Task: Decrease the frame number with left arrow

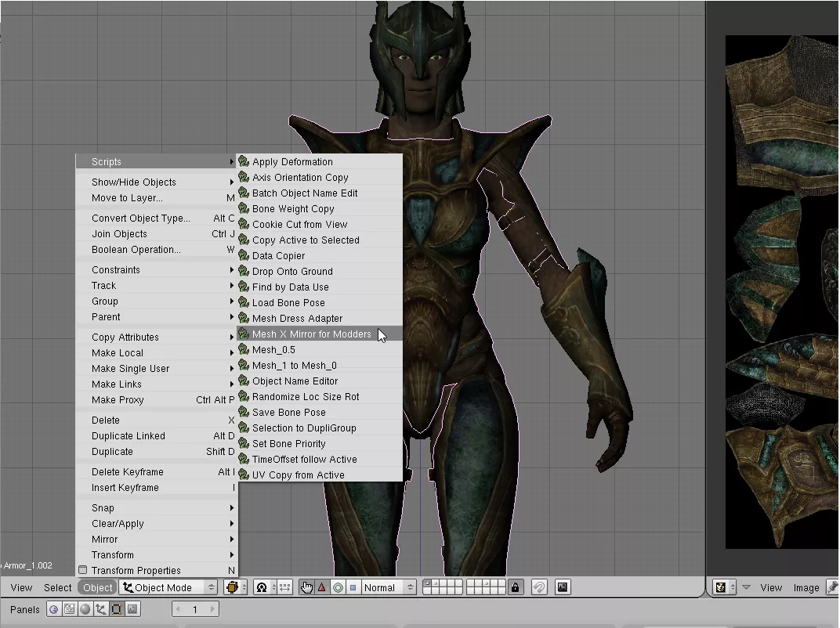Action: coord(178,609)
